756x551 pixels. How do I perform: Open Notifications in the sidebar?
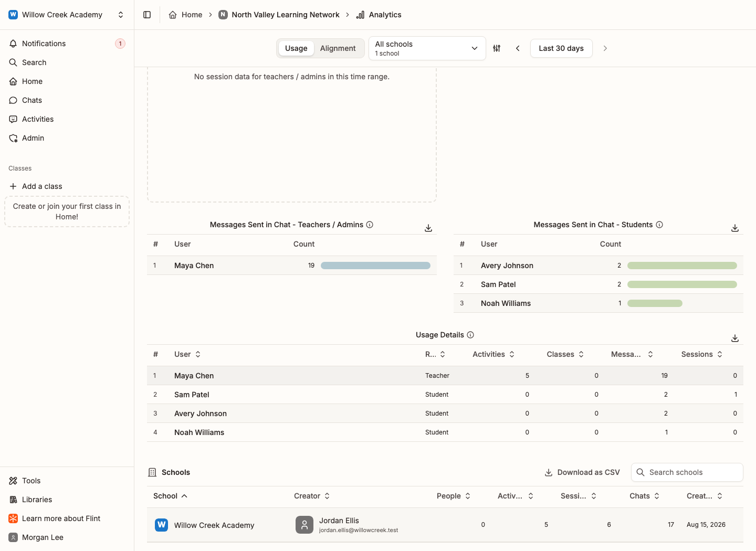[x=67, y=44]
